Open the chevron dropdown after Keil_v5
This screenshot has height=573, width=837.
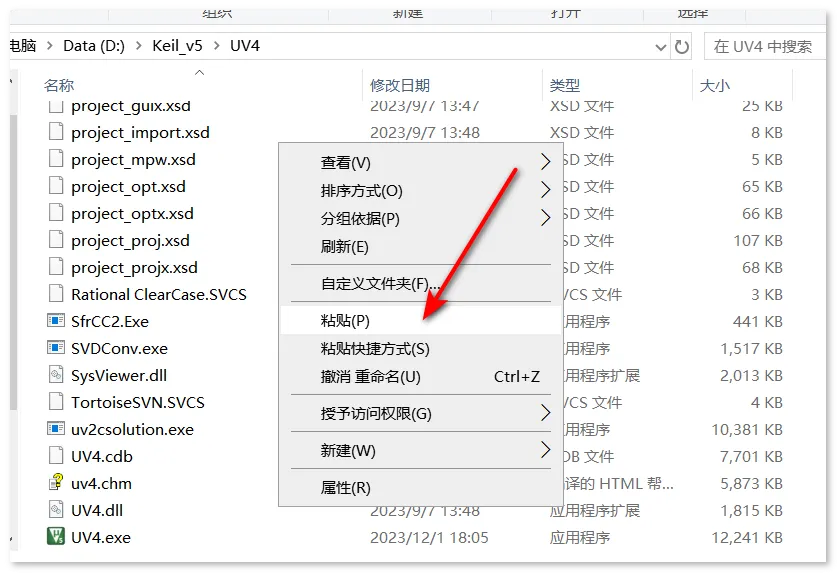[x=217, y=46]
